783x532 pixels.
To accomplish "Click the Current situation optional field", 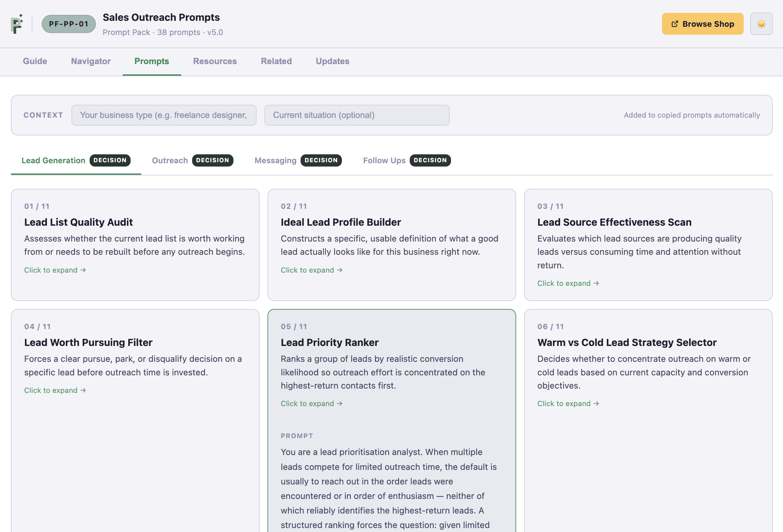I will (x=357, y=115).
